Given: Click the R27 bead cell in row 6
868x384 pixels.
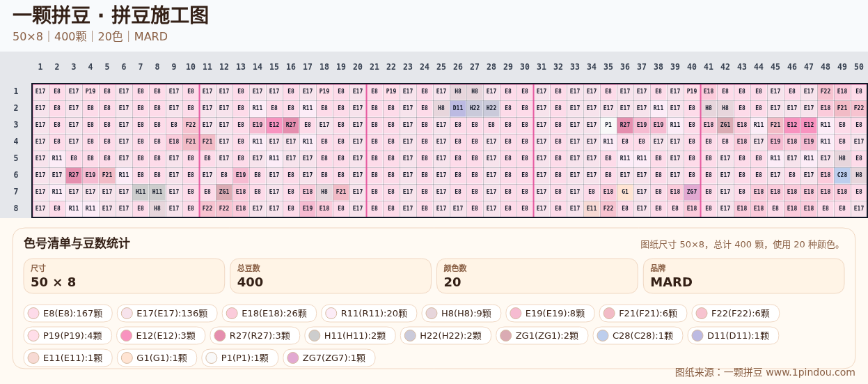Looking at the screenshot, I should (x=74, y=175).
